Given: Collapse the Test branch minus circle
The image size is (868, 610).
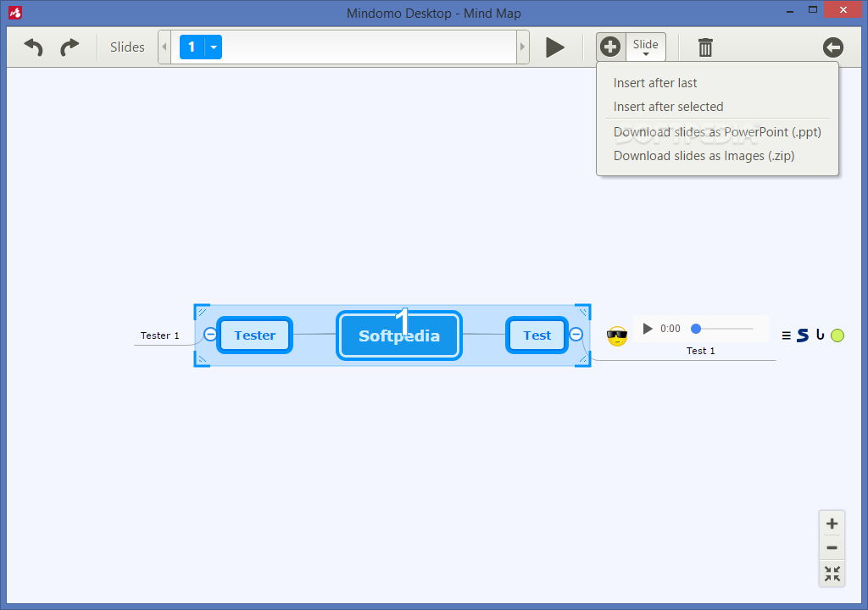Looking at the screenshot, I should click(576, 335).
